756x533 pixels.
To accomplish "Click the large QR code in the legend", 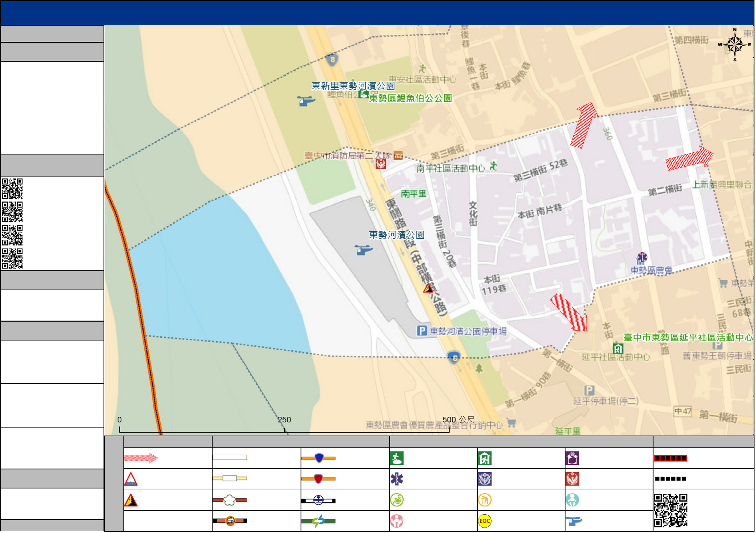I will (671, 511).
